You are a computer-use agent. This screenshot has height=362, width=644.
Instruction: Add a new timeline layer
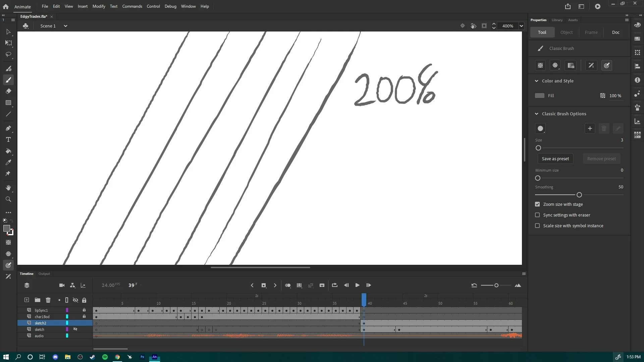26,300
